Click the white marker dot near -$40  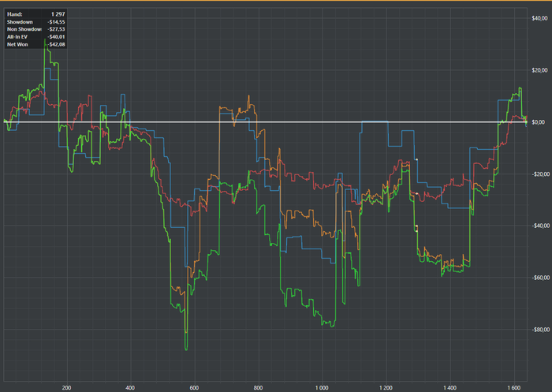click(x=416, y=226)
